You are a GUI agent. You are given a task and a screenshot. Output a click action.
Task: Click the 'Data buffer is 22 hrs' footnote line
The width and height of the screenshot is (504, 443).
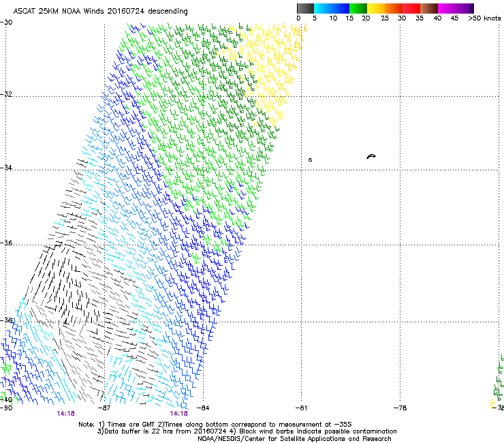point(247,431)
